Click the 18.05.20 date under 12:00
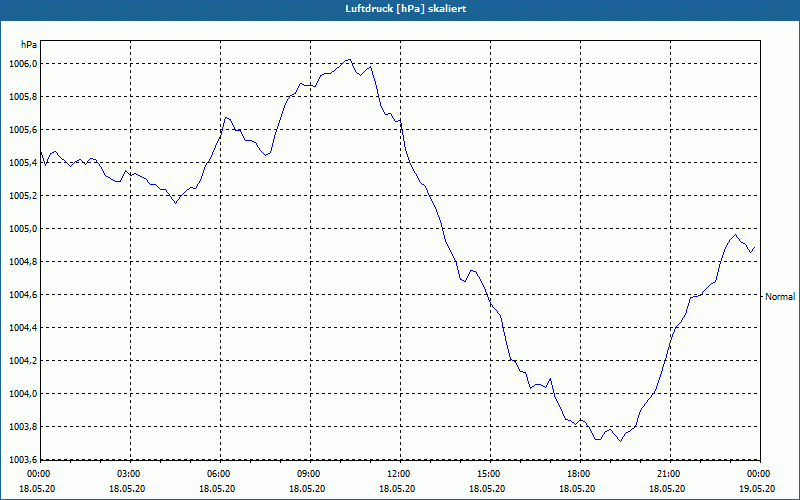The width and height of the screenshot is (800, 500). click(397, 488)
